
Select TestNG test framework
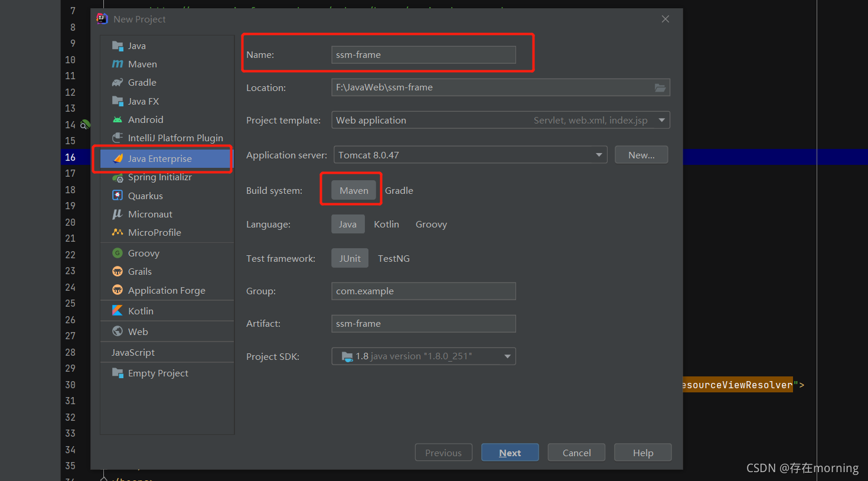click(394, 258)
